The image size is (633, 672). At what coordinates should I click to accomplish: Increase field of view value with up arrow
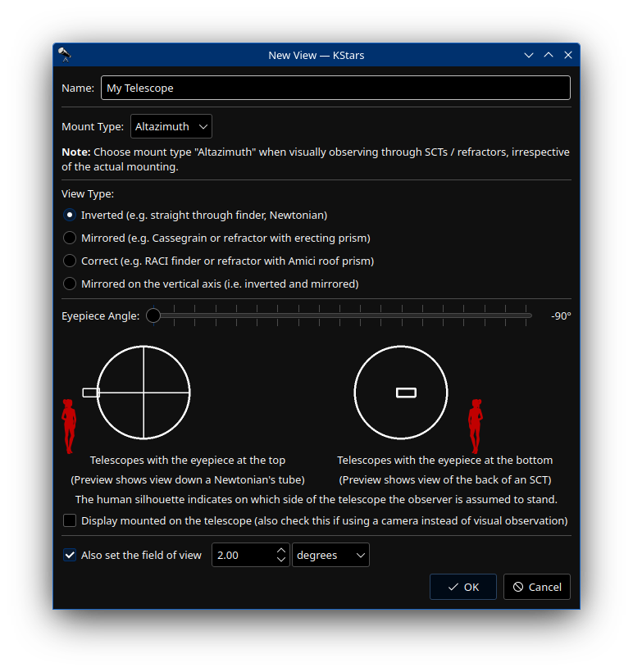click(x=281, y=551)
